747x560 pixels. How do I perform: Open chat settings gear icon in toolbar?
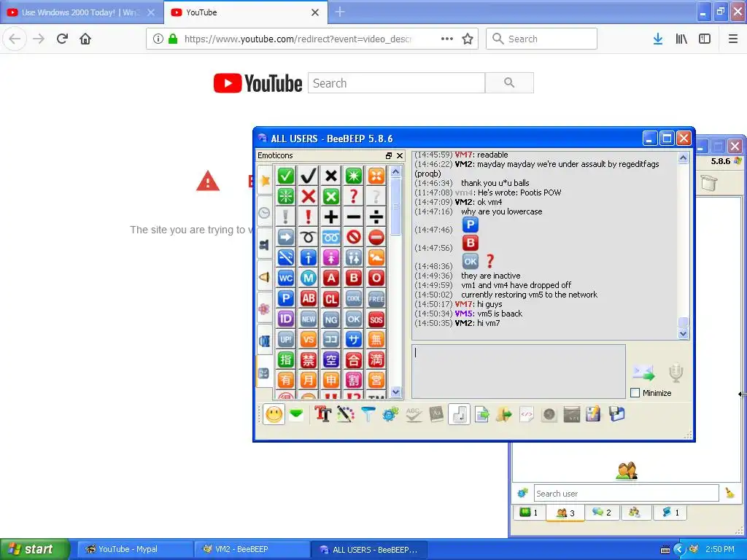coord(390,414)
